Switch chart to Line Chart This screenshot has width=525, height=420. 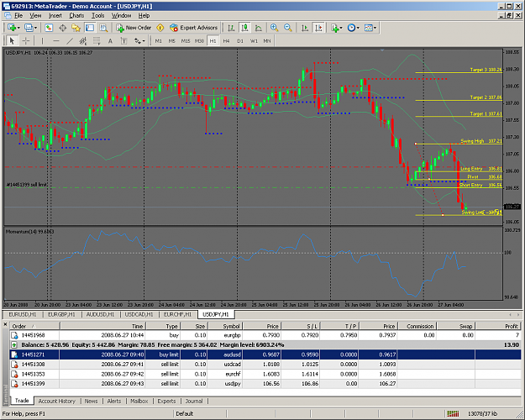pyautogui.click(x=258, y=28)
